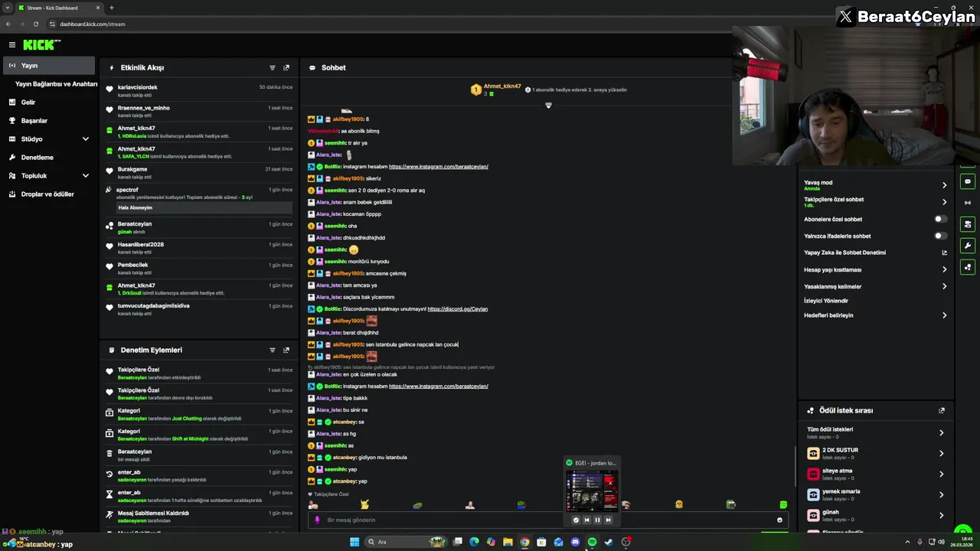Open Takipçilere özel sohbet settings arrow
The image size is (980, 551).
(944, 202)
